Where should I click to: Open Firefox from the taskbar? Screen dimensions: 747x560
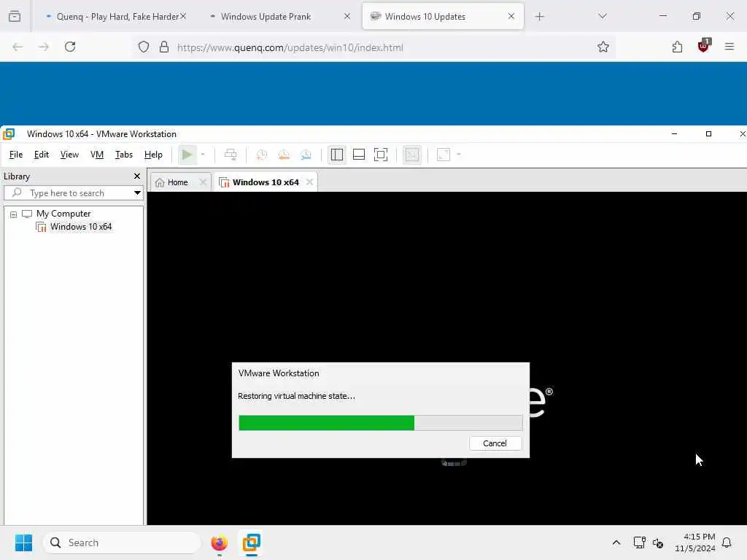coord(219,542)
